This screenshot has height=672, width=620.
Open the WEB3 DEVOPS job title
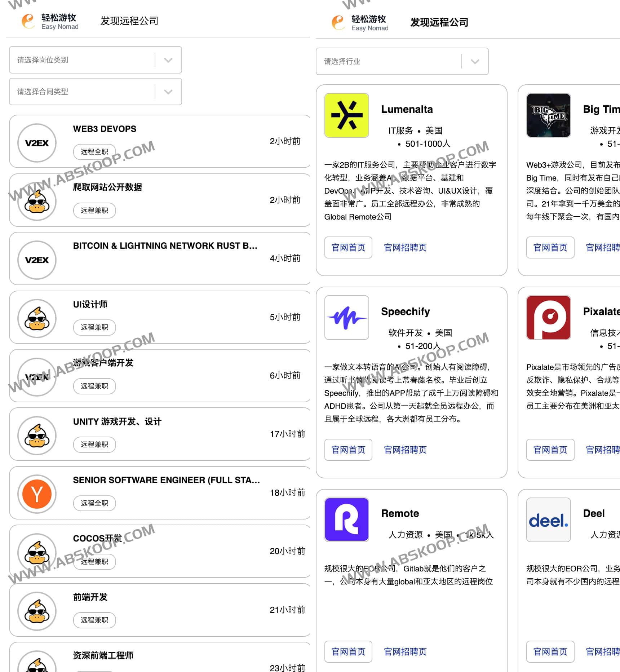click(x=105, y=129)
